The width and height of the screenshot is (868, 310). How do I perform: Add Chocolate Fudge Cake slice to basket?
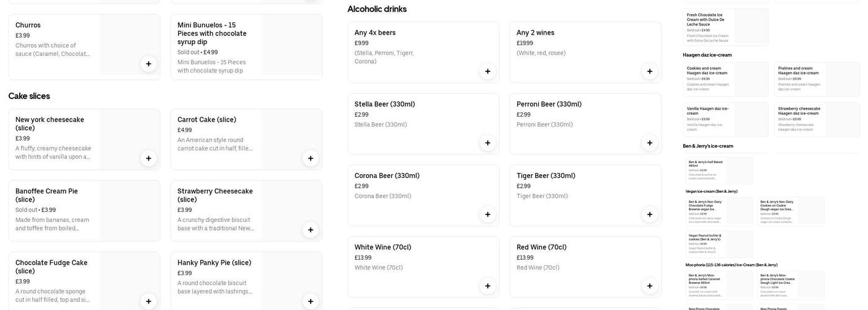tap(148, 301)
